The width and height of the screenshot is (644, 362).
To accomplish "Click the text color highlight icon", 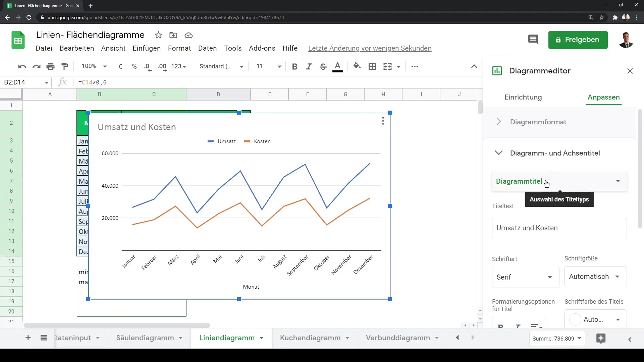I will pyautogui.click(x=337, y=66).
